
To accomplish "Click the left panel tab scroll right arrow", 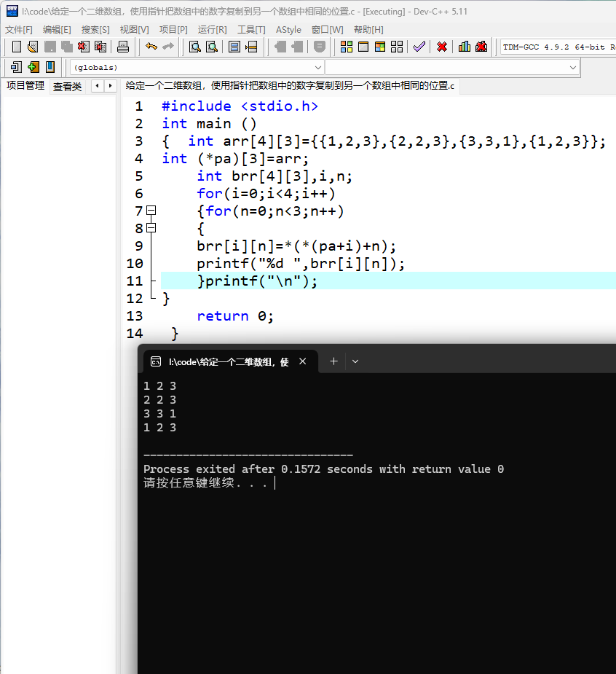I will point(111,85).
